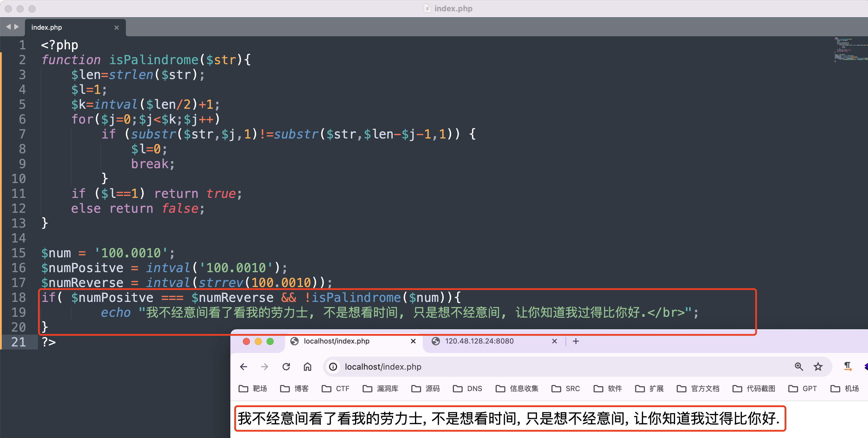
Task: Open the 机场 bookmark folder
Action: 845,388
